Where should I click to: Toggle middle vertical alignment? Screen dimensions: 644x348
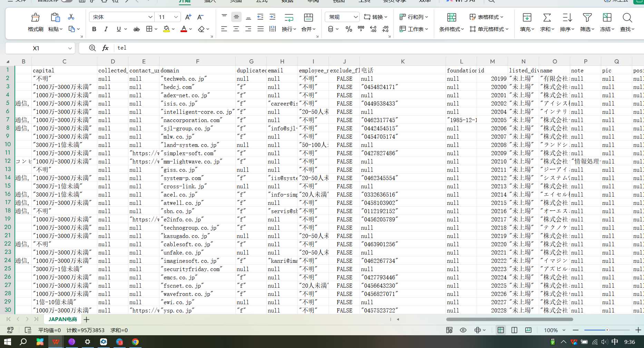point(236,17)
